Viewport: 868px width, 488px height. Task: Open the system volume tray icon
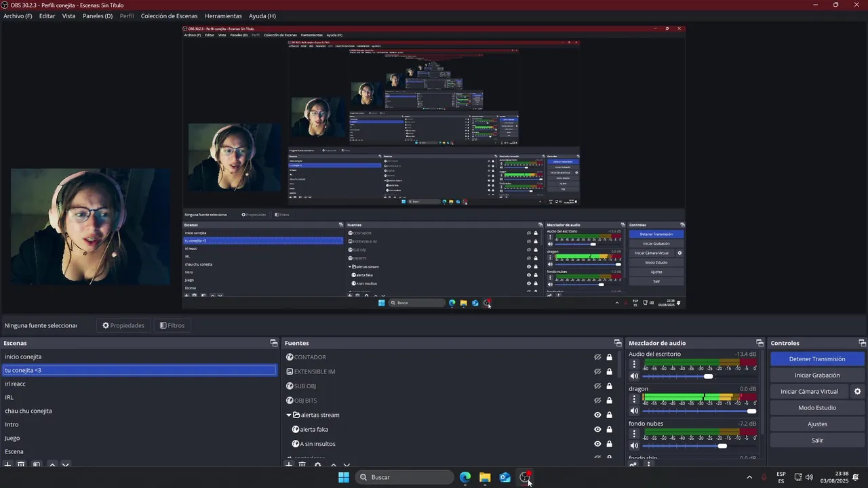tap(809, 477)
